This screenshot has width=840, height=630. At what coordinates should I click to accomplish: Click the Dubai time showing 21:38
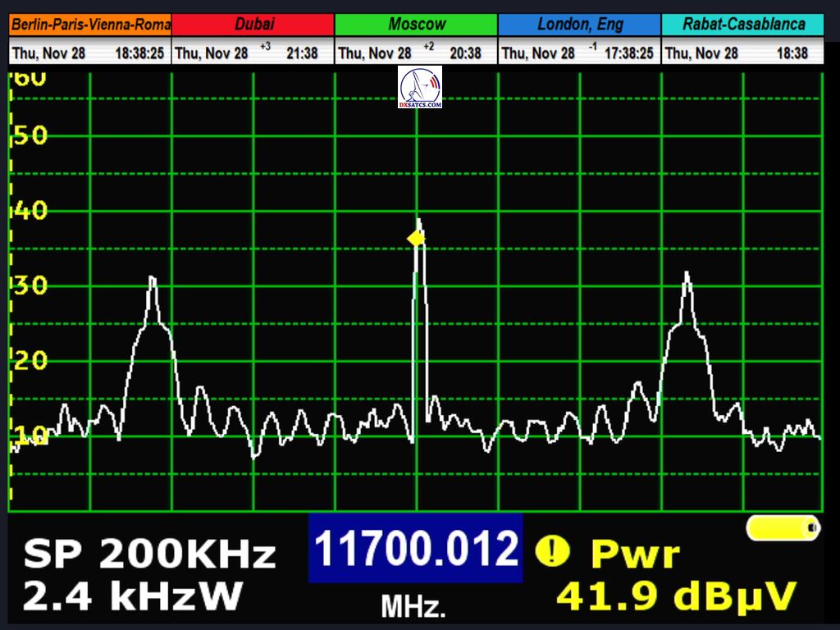pos(302,53)
